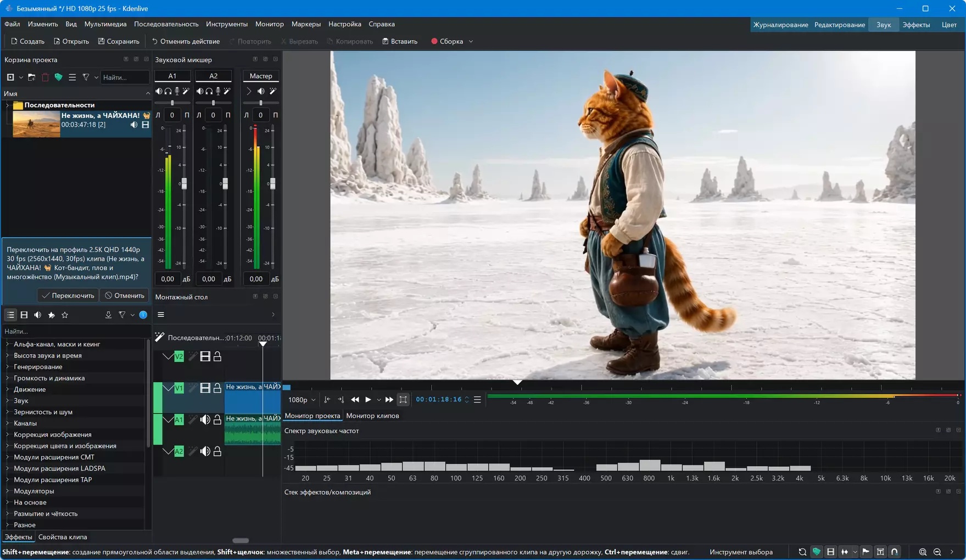
Task: Click the A2 balance slider handle
Action: point(214,103)
